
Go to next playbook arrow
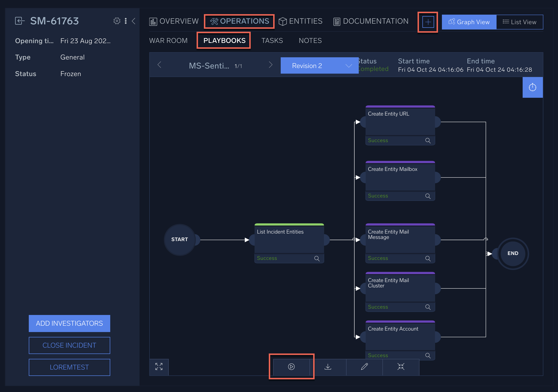click(270, 65)
